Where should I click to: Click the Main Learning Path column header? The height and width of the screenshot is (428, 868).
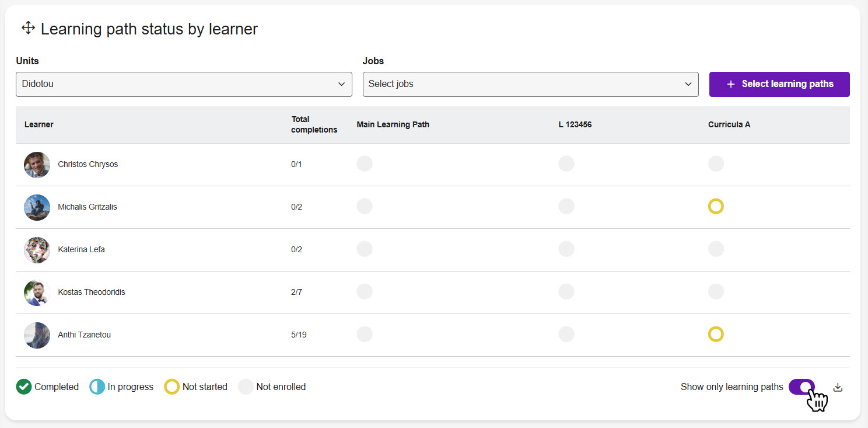(x=393, y=124)
